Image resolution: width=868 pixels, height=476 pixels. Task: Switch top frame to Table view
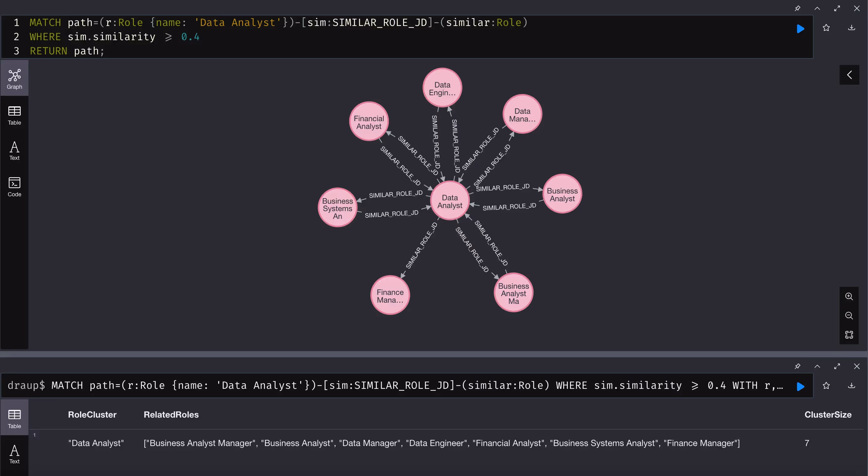point(15,116)
